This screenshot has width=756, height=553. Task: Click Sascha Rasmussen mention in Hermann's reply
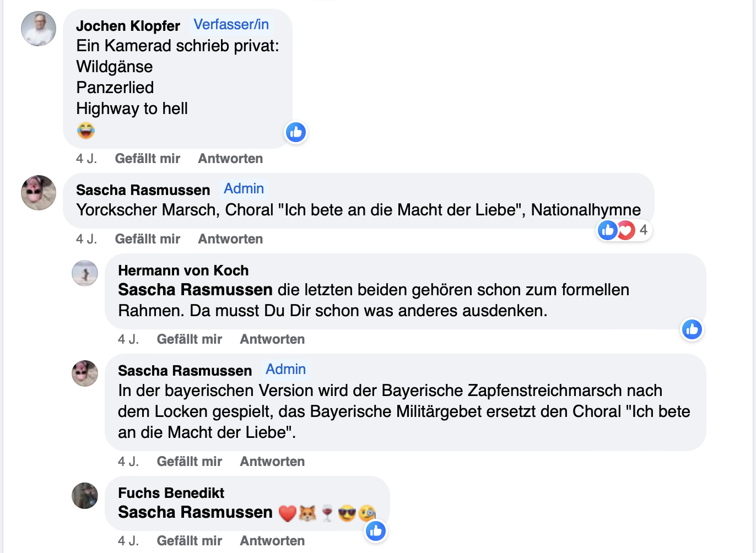pos(195,290)
